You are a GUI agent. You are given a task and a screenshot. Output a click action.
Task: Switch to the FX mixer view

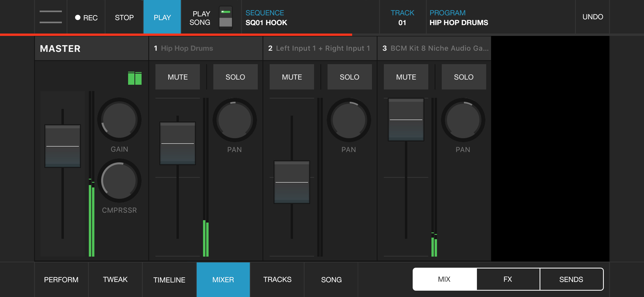click(508, 279)
